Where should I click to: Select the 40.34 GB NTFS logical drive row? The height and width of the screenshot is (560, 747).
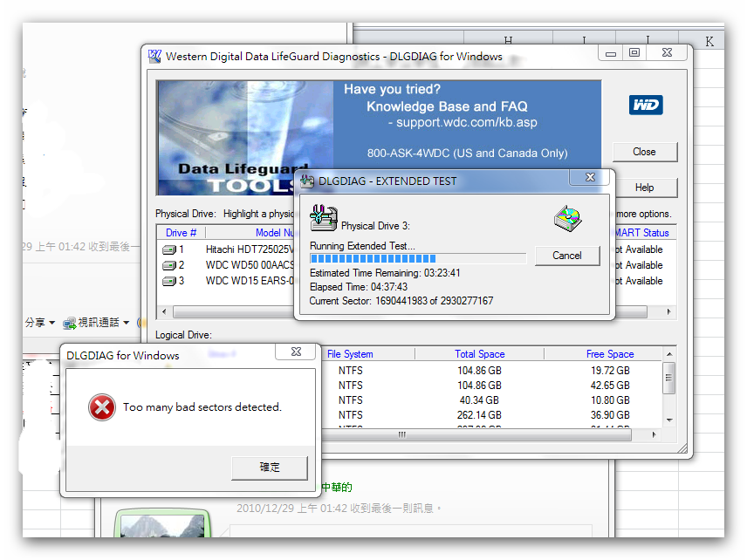[x=492, y=400]
